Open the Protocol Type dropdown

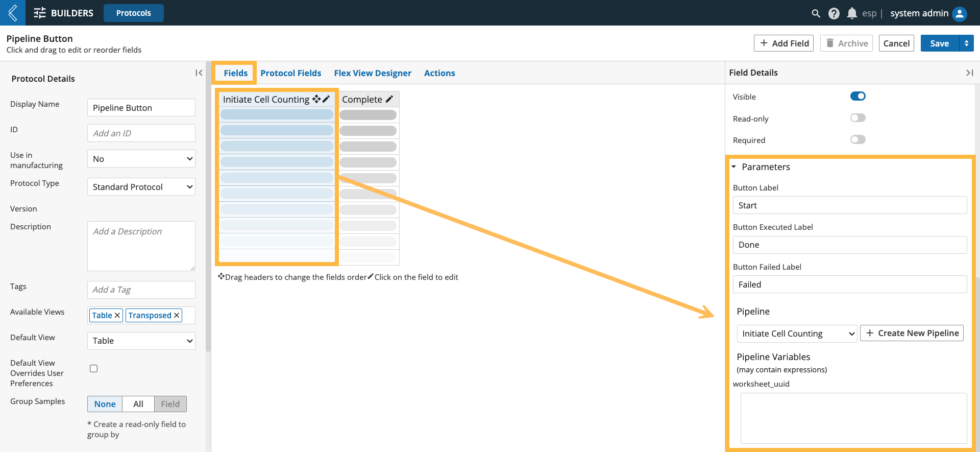(x=141, y=187)
